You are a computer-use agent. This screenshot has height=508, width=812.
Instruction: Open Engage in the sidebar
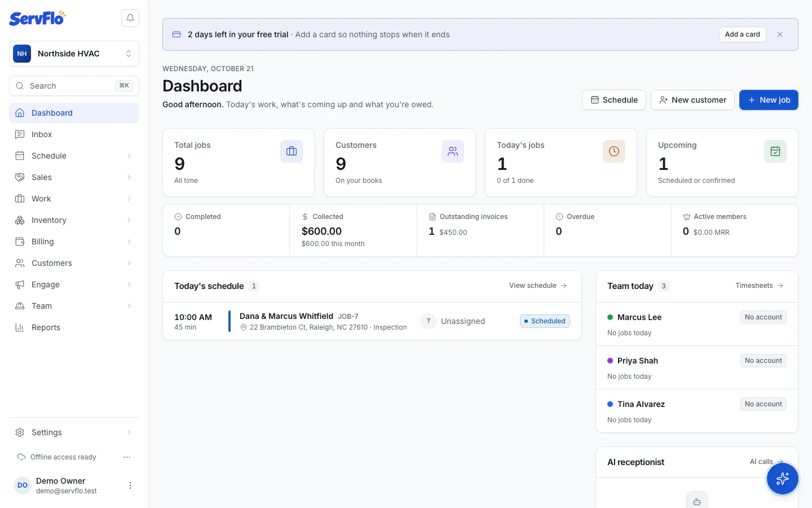click(74, 284)
